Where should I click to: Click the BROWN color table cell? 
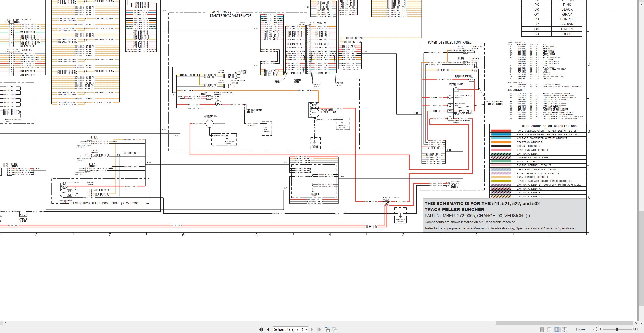pos(567,24)
